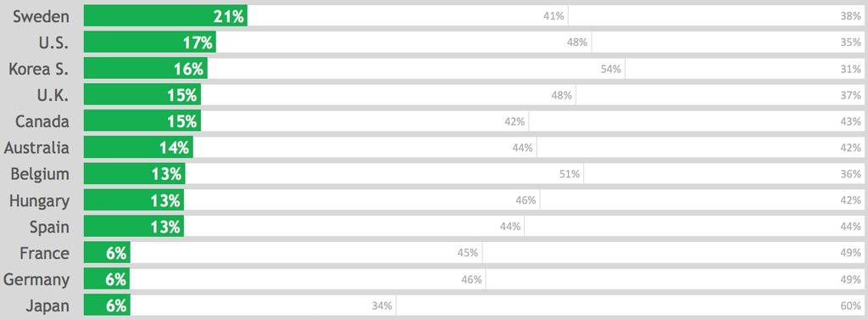Viewport: 868px width, 320px height.
Task: Select Korea S. 54% middle segment
Action: pos(416,68)
